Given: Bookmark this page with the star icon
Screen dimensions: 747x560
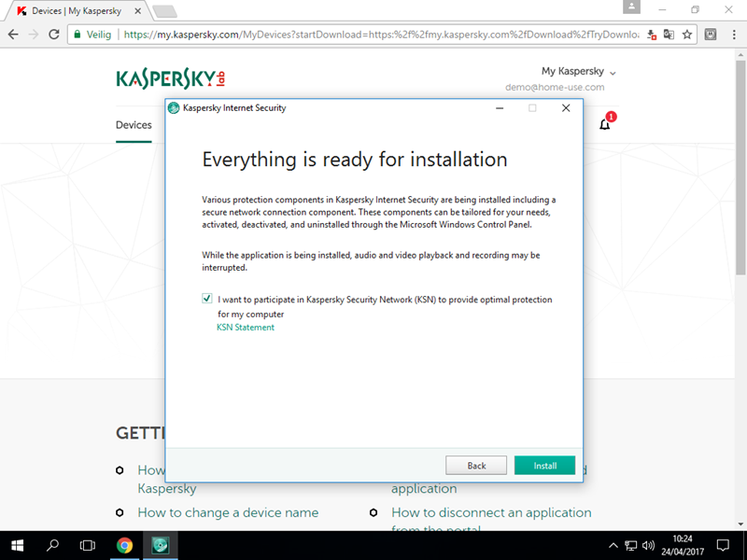Looking at the screenshot, I should pos(687,34).
